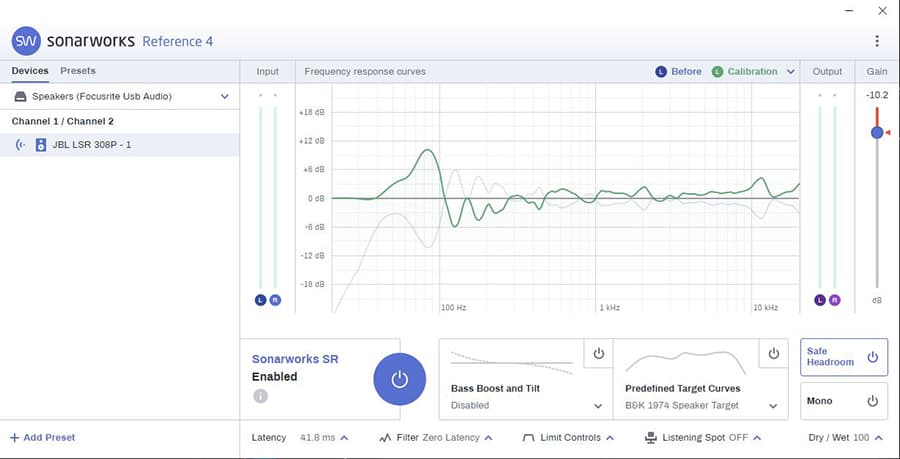Toggle Mono mode

pyautogui.click(x=844, y=401)
